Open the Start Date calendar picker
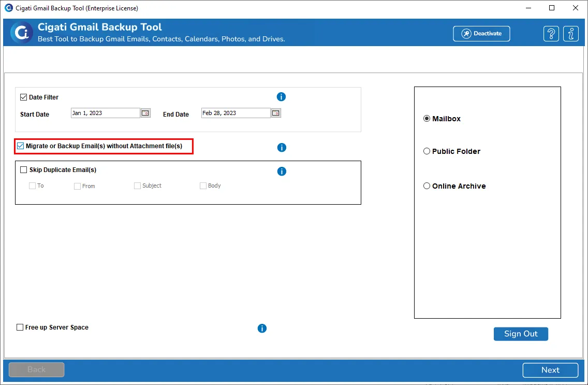The width and height of the screenshot is (588, 385). pos(145,113)
